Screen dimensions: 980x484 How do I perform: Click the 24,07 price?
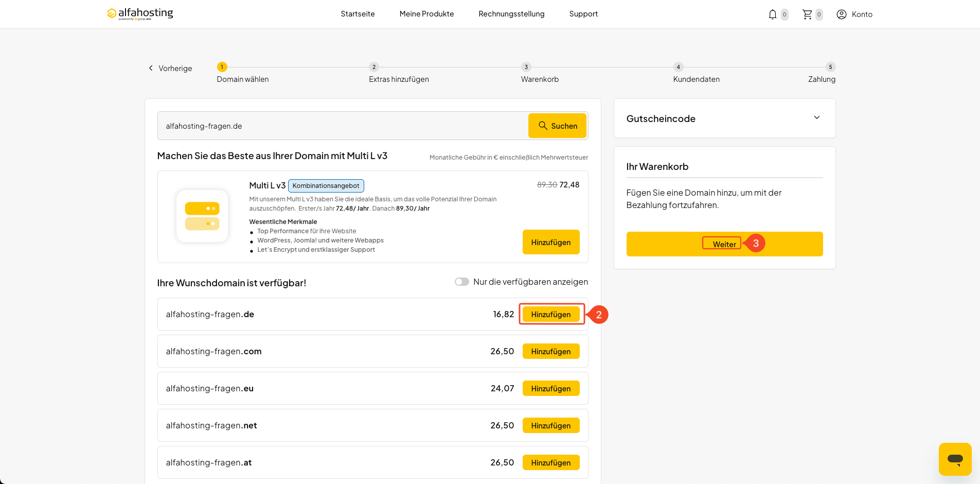pos(502,388)
